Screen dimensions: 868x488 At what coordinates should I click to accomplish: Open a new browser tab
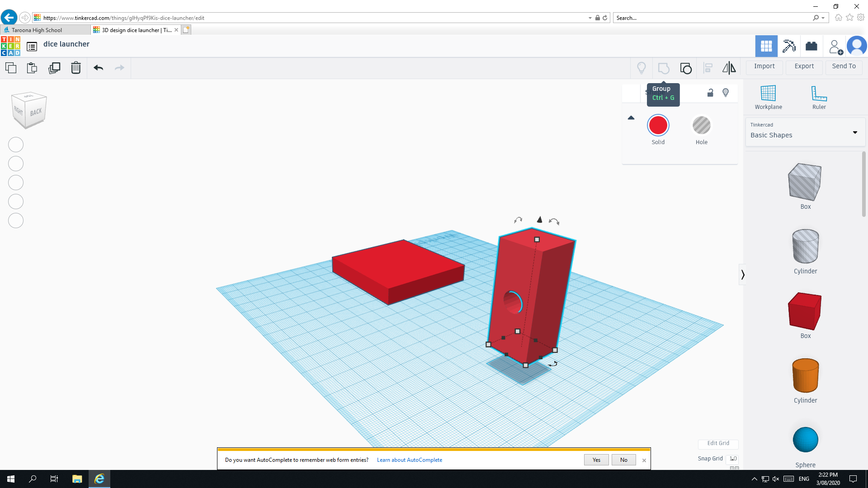[186, 30]
